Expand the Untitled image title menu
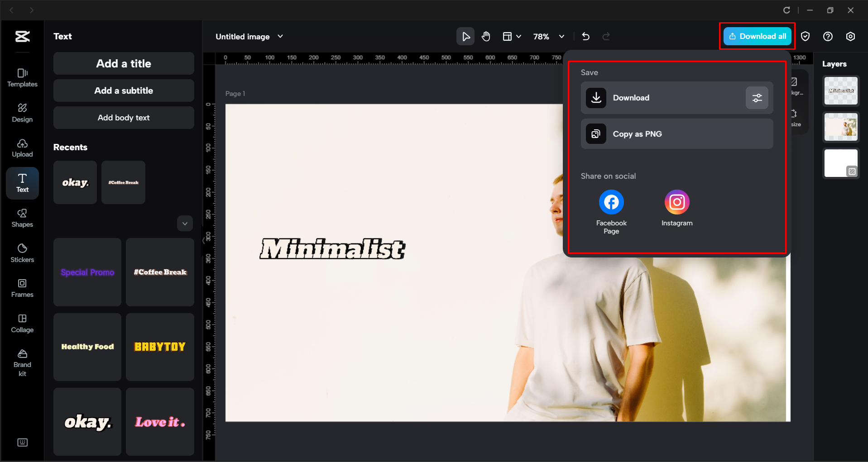Image resolution: width=868 pixels, height=462 pixels. point(280,36)
